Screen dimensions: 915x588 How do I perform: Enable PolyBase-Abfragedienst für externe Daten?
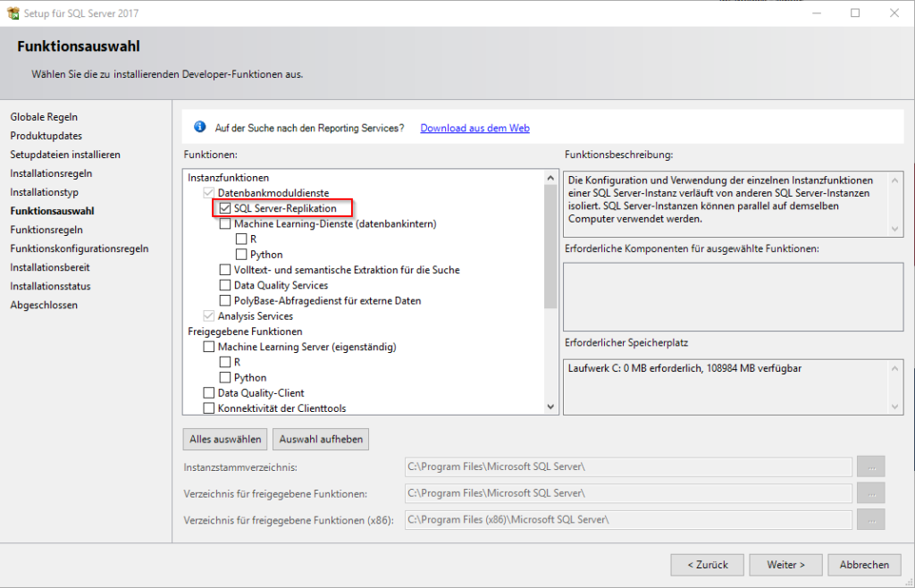[225, 301]
